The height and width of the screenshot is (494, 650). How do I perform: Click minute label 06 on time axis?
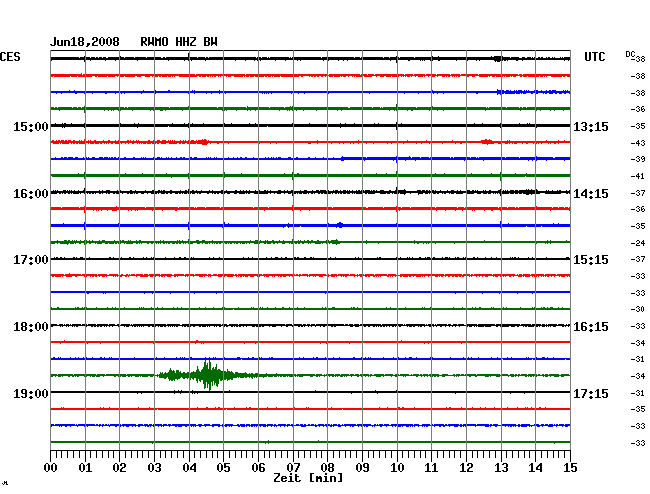click(258, 467)
